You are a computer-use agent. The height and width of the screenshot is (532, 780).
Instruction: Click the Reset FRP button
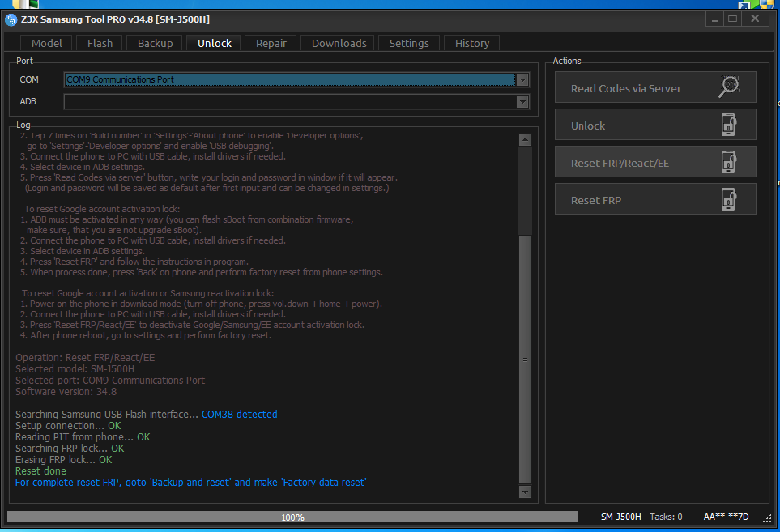[655, 199]
